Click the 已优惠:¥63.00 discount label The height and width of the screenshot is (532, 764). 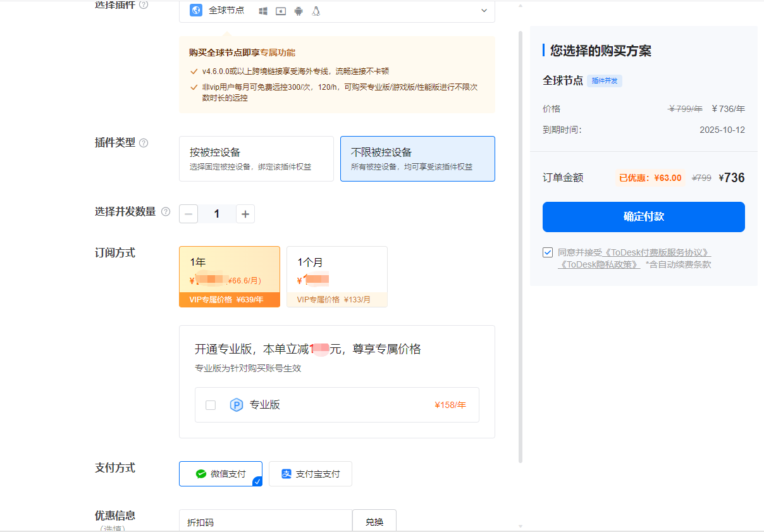pos(650,178)
